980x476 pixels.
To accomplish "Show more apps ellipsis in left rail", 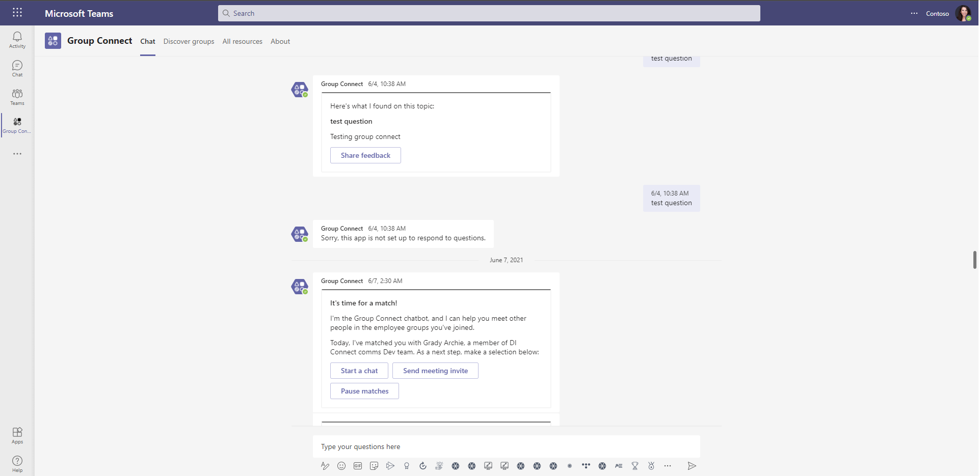I will (x=17, y=154).
